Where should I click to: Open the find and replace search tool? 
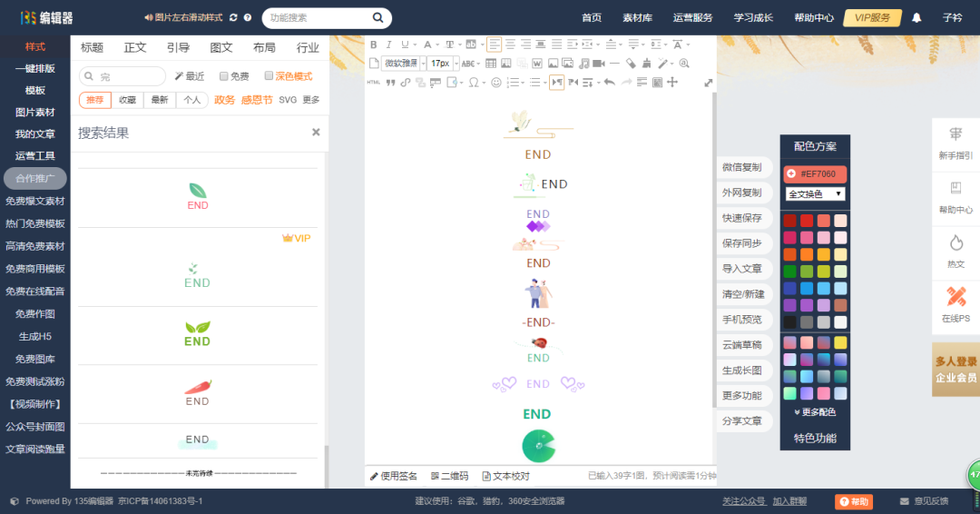pos(684,64)
